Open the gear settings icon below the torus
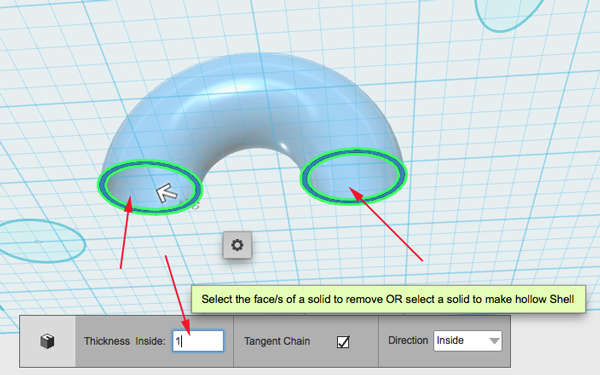The width and height of the screenshot is (600, 375). point(237,245)
